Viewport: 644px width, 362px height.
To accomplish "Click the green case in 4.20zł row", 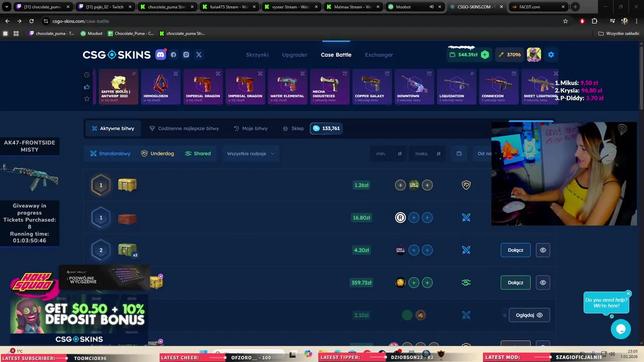I will [x=127, y=249].
